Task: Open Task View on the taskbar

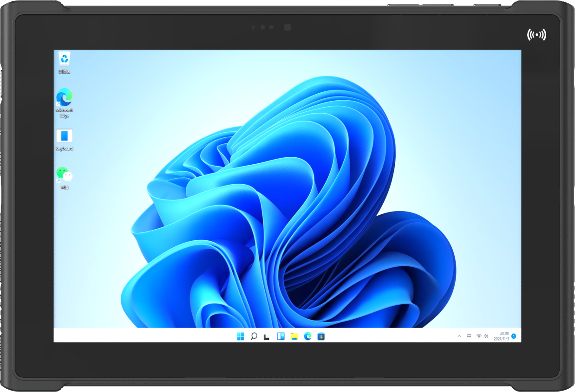Action: (267, 337)
